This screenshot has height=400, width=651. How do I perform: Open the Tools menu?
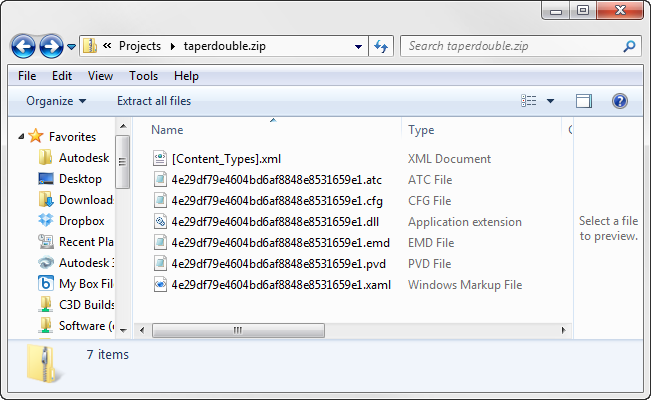[143, 76]
